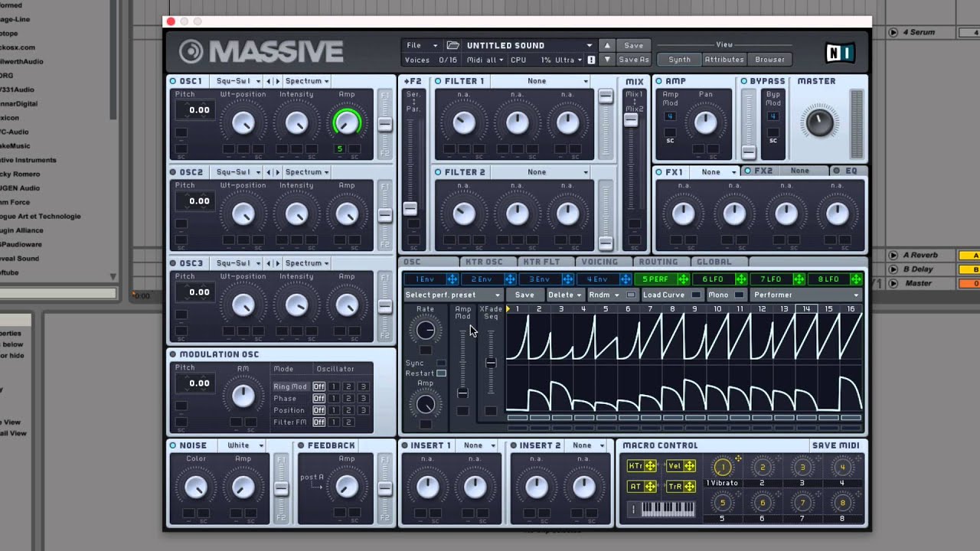Grab the KTr macro drag handle
The height and width of the screenshot is (551, 980).
click(x=650, y=466)
